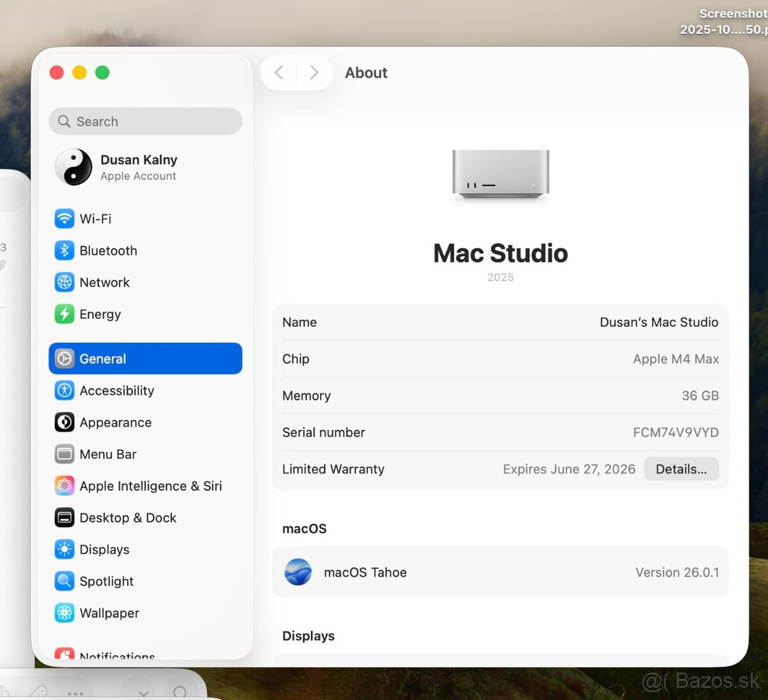Open Desktop & Dock settings
Screen dimensions: 768x700
(x=128, y=518)
